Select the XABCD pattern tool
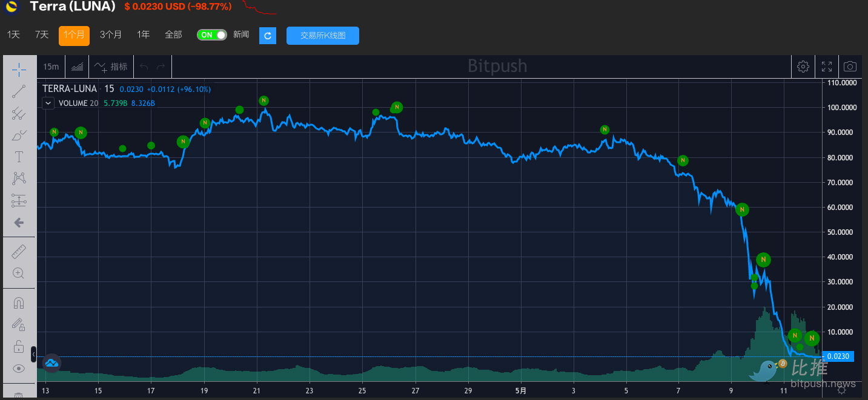868x400 pixels. tap(19, 177)
